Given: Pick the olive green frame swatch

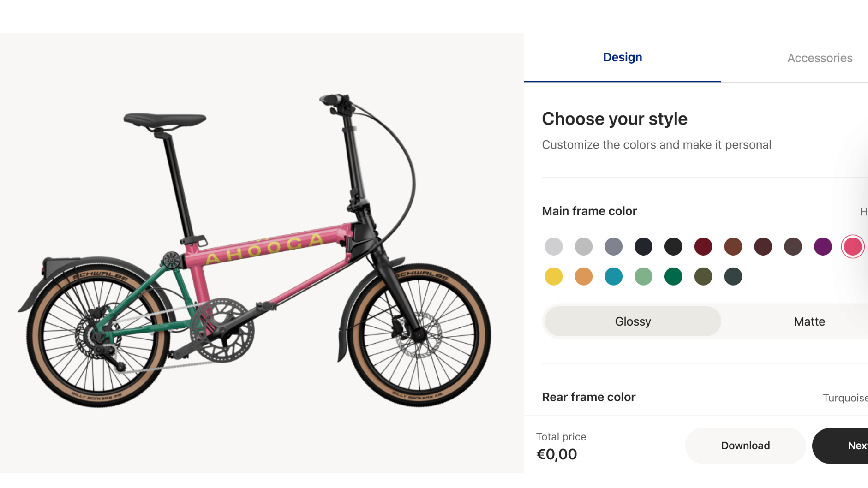Looking at the screenshot, I should click(703, 277).
